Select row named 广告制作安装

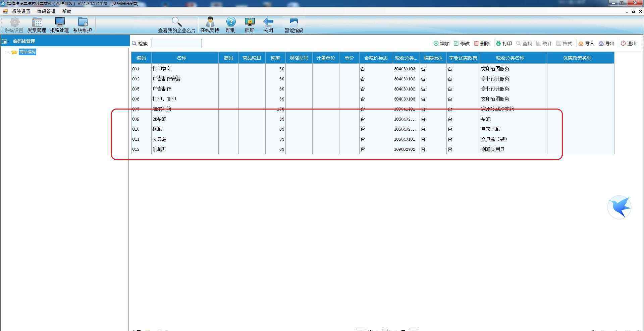tap(373, 79)
